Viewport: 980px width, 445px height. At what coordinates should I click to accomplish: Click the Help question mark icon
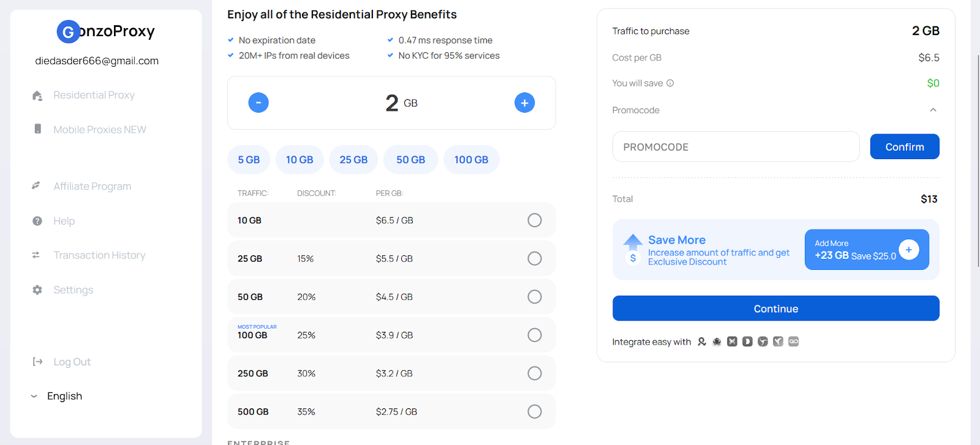pyautogui.click(x=37, y=221)
